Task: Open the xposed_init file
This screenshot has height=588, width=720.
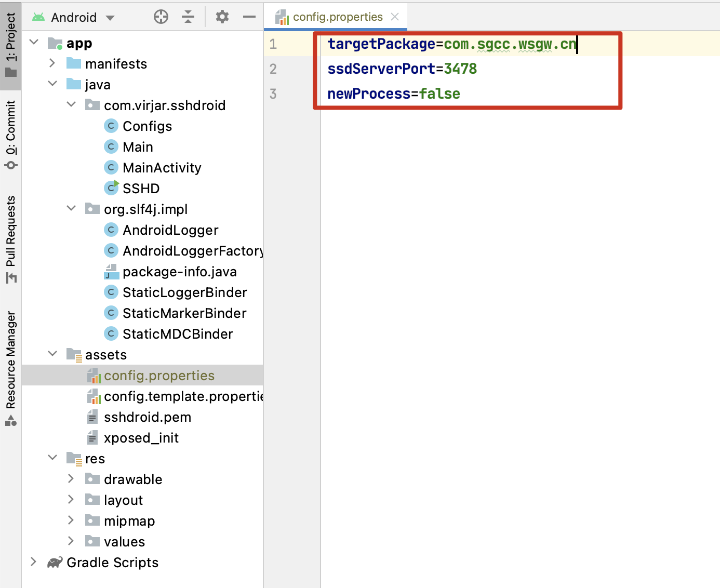Action: tap(141, 438)
